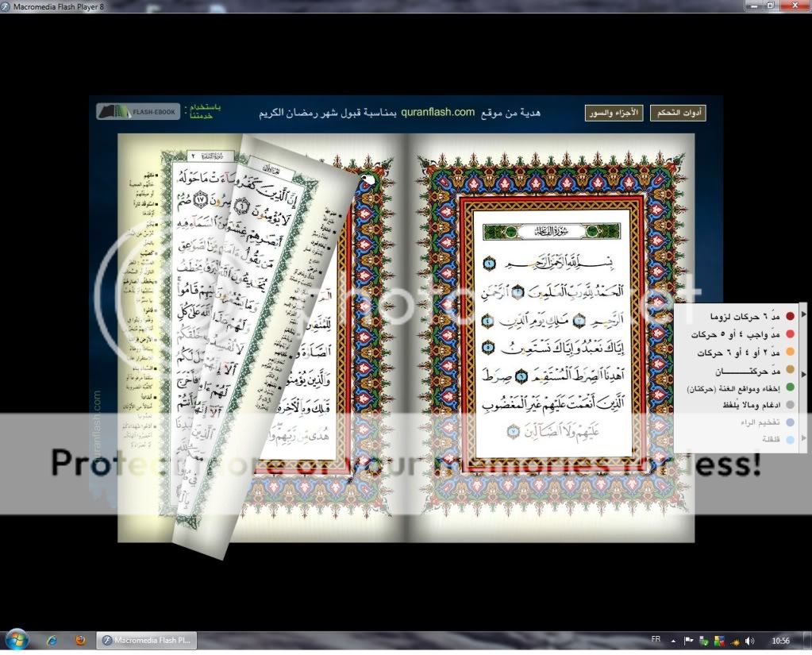
Task: Click the gray ادغام ومالا يلفظ dot
Action: [x=791, y=405]
